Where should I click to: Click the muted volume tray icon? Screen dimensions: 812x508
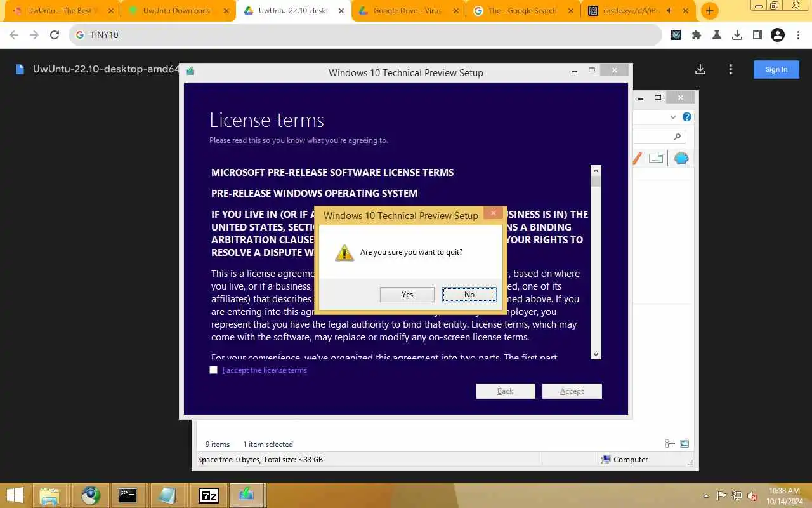[752, 496]
